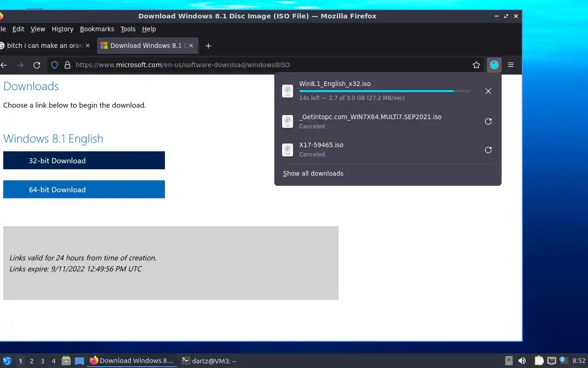Click the 32-bit Download button
The height and width of the screenshot is (368, 588).
point(84,161)
